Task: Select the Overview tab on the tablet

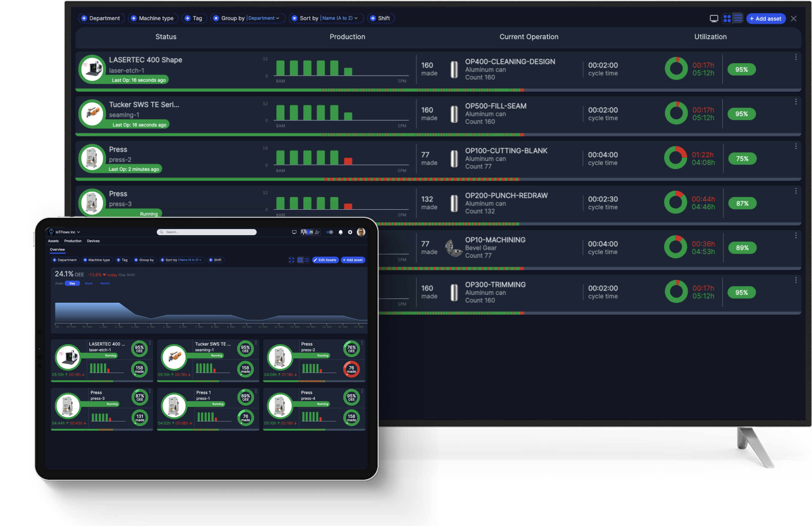Action: (57, 250)
